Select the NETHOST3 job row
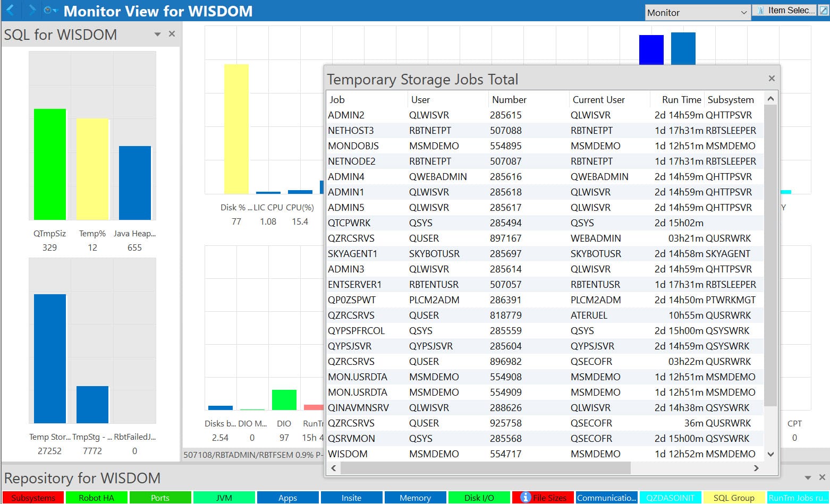Screen dimensions: 830x504 545,130
